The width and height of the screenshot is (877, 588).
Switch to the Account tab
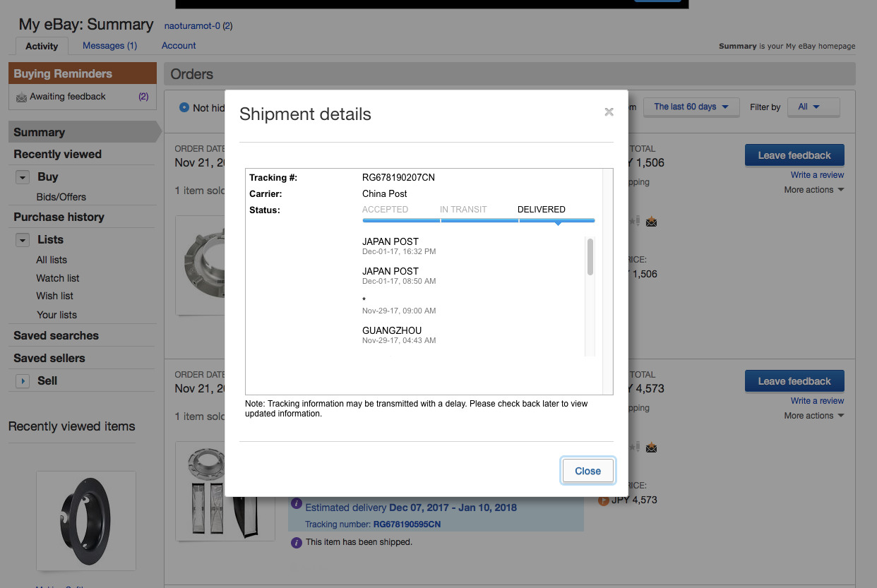point(179,46)
